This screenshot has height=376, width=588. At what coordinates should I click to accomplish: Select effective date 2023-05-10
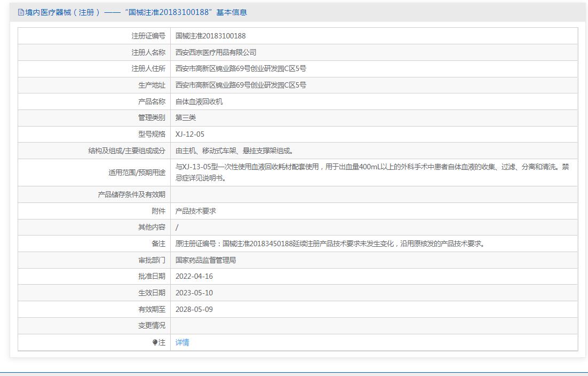(x=194, y=293)
